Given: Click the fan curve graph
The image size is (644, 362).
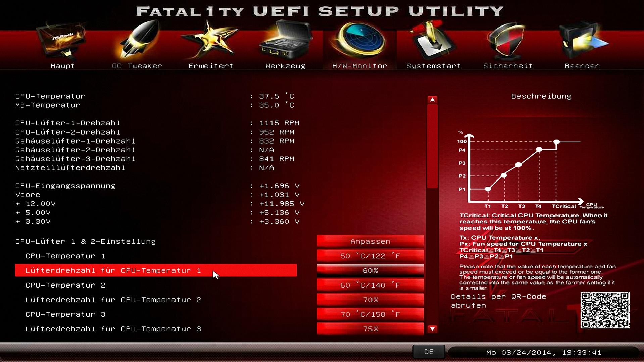Looking at the screenshot, I should (x=530, y=169).
